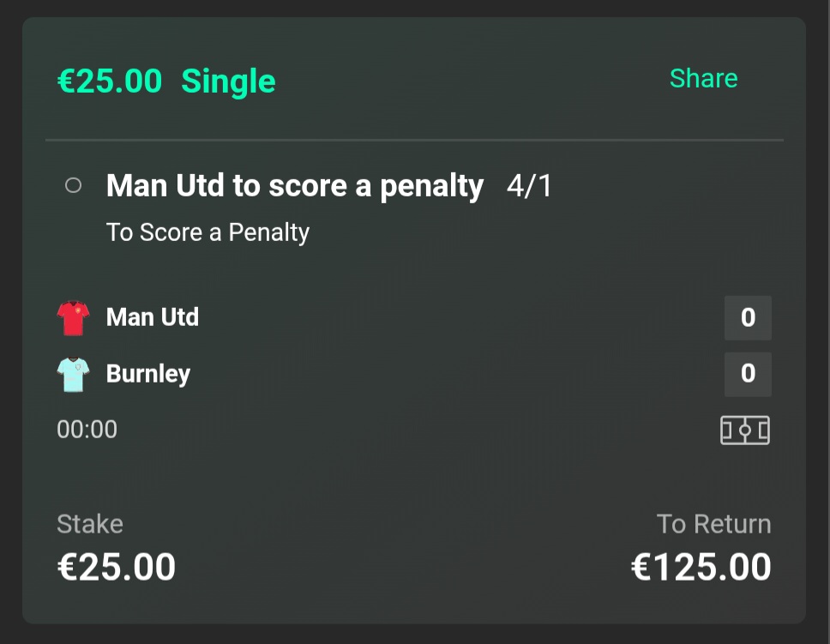830x644 pixels.
Task: Click the red Man Utd shirt icon
Action: pyautogui.click(x=73, y=318)
